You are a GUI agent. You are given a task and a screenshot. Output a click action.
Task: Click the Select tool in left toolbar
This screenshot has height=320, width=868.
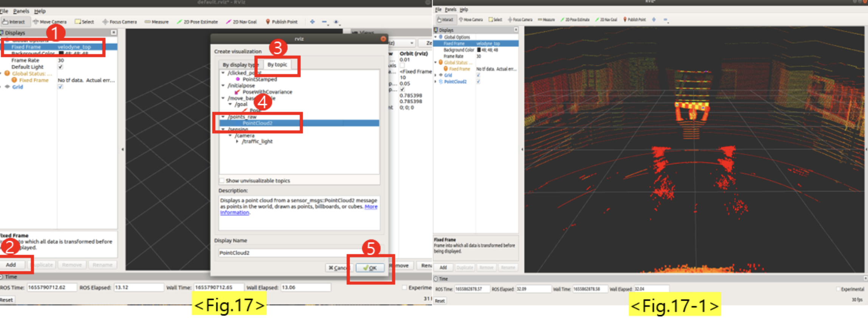(x=84, y=22)
